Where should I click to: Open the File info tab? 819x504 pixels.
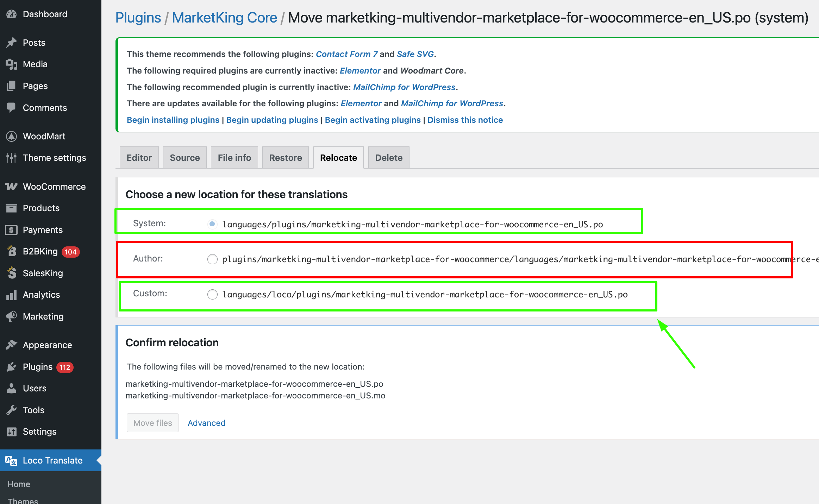[234, 158]
